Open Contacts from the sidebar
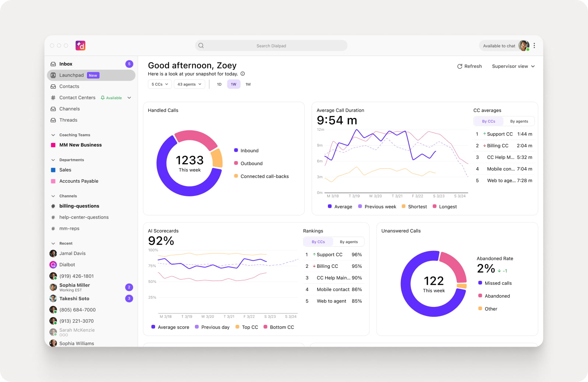The width and height of the screenshot is (588, 382). (x=91, y=87)
